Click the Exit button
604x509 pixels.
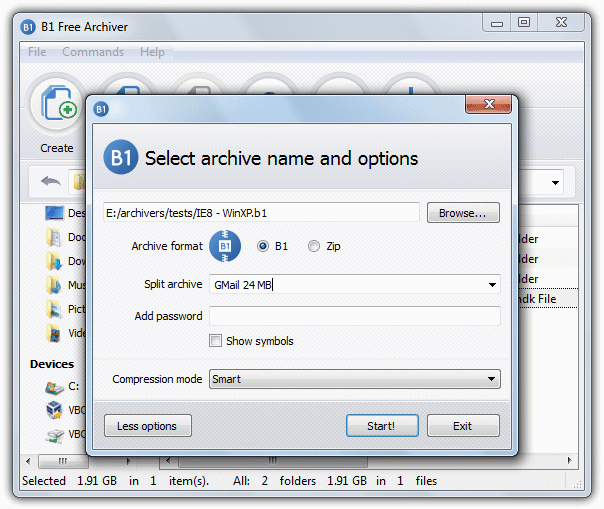pyautogui.click(x=463, y=426)
